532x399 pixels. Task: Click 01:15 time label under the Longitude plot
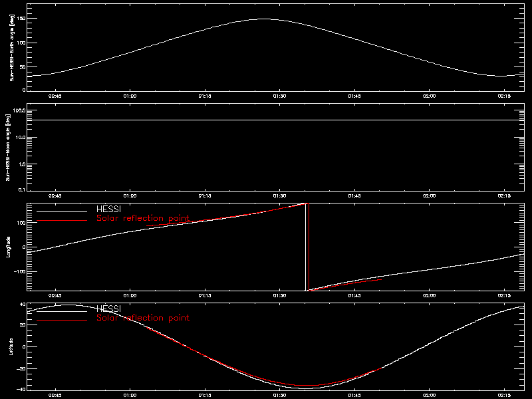[x=205, y=296]
